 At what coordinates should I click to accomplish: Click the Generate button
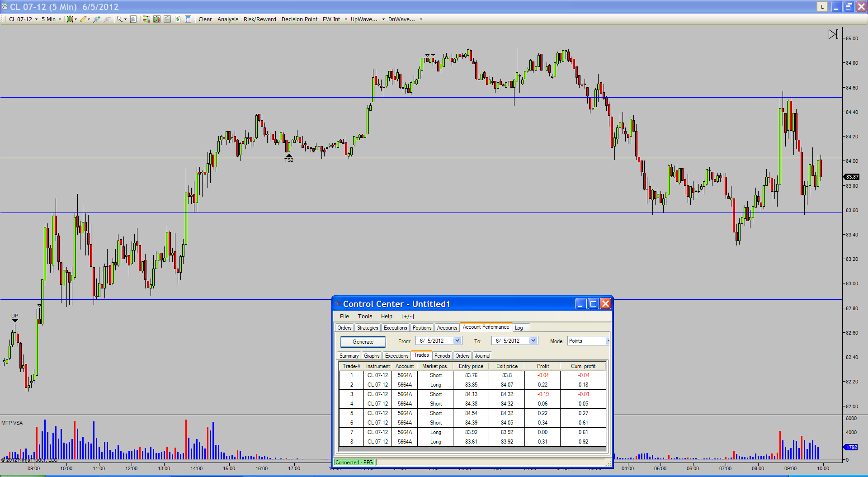point(363,342)
